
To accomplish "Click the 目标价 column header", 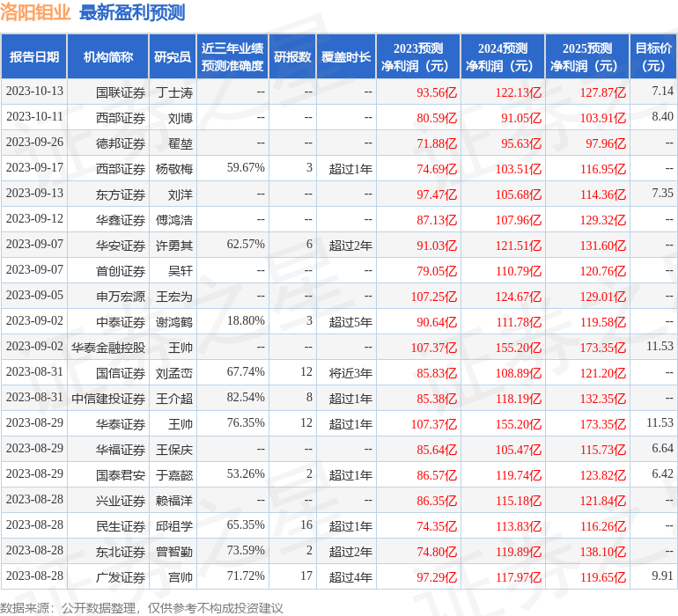I will coord(653,56).
